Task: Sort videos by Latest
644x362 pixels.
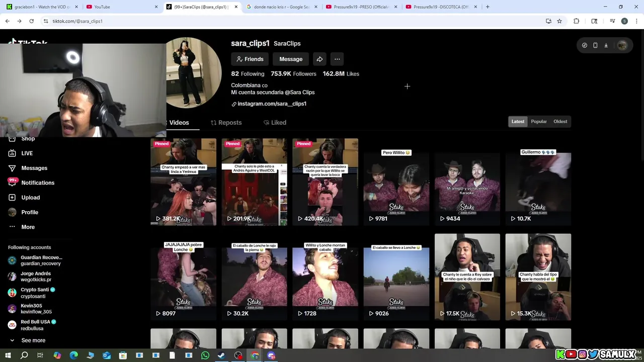Action: point(518,122)
